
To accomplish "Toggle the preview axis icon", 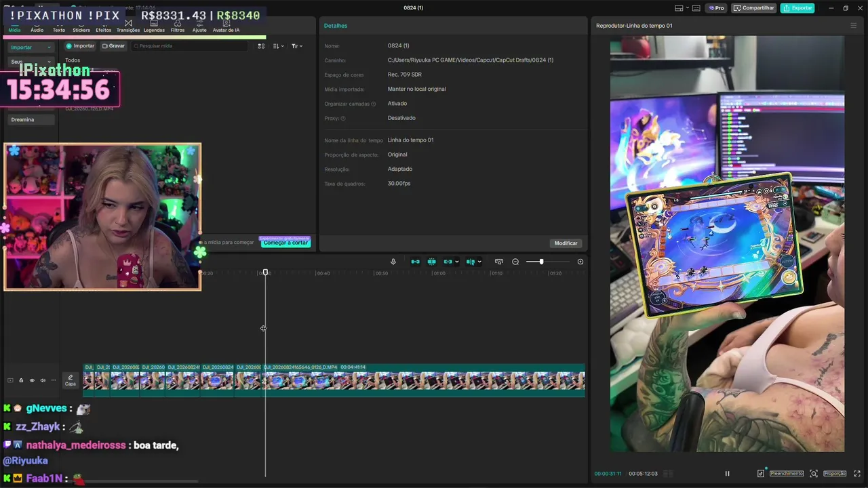I will coord(471,262).
